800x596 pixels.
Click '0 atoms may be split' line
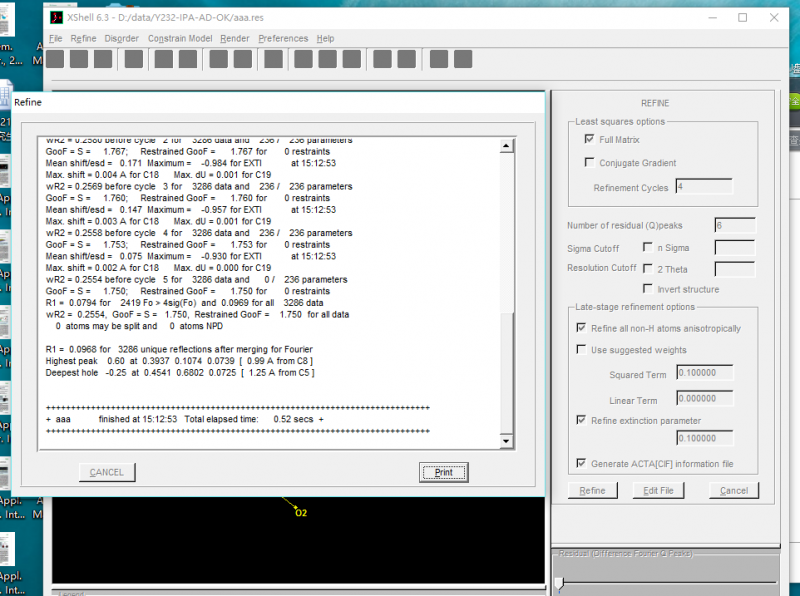(139, 326)
